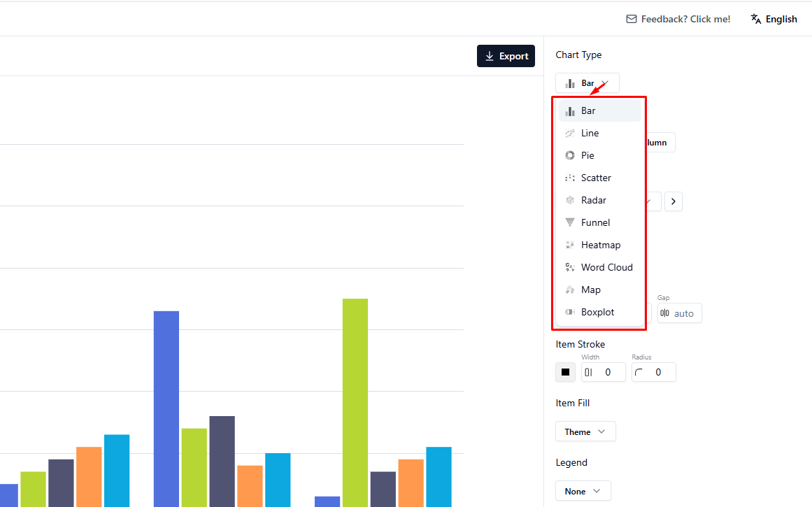Select the Radar chart icon

570,199
